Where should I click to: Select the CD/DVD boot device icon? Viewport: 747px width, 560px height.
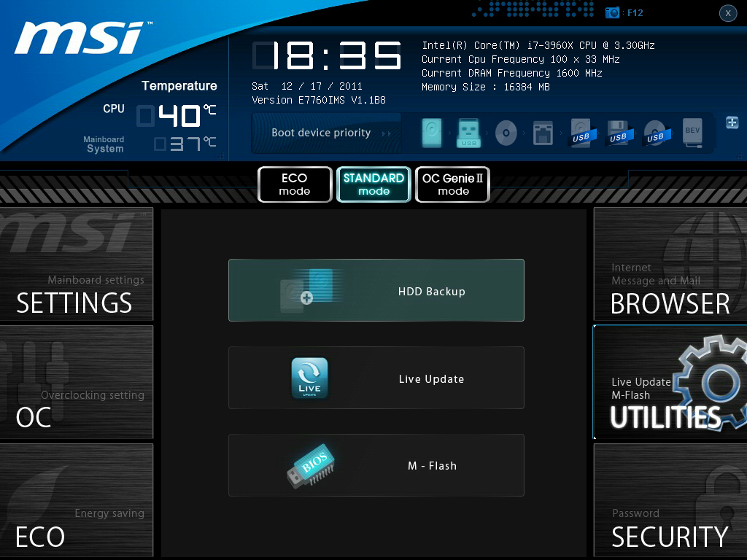click(x=506, y=133)
